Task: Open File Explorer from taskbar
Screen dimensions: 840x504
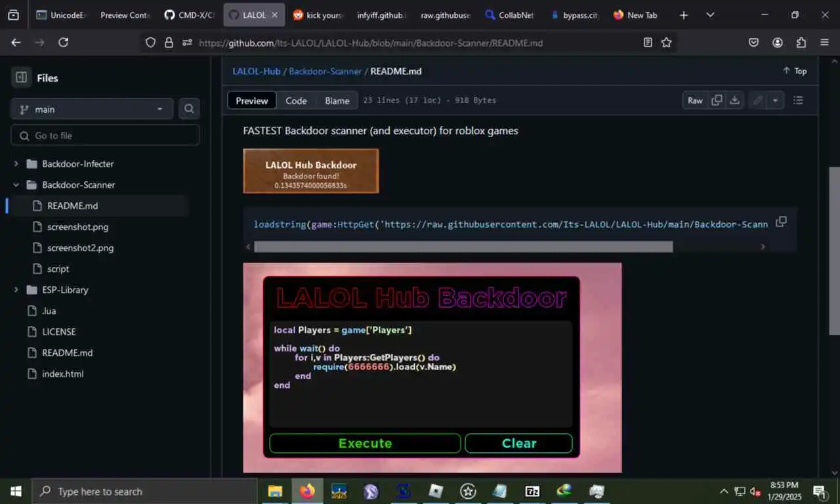Action: [x=275, y=491]
